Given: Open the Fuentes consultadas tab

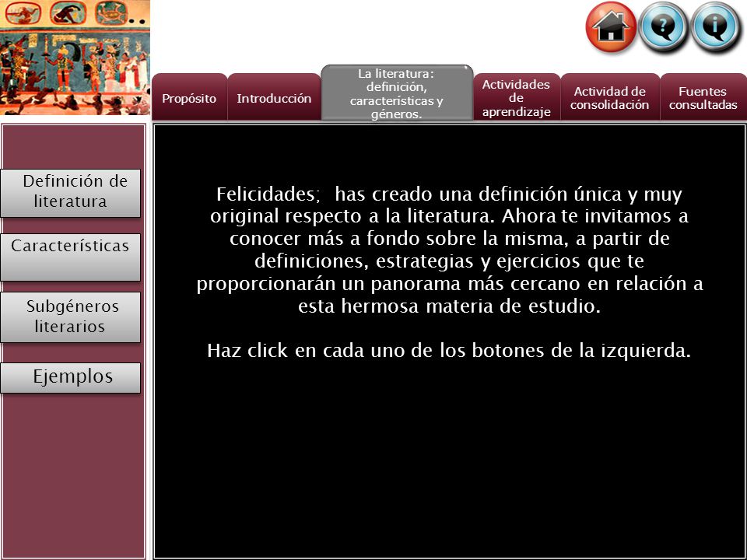Looking at the screenshot, I should (x=703, y=97).
